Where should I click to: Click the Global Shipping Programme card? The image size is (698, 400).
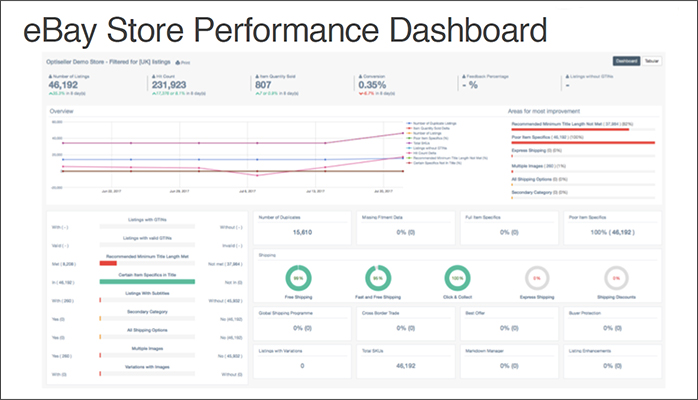click(x=302, y=323)
